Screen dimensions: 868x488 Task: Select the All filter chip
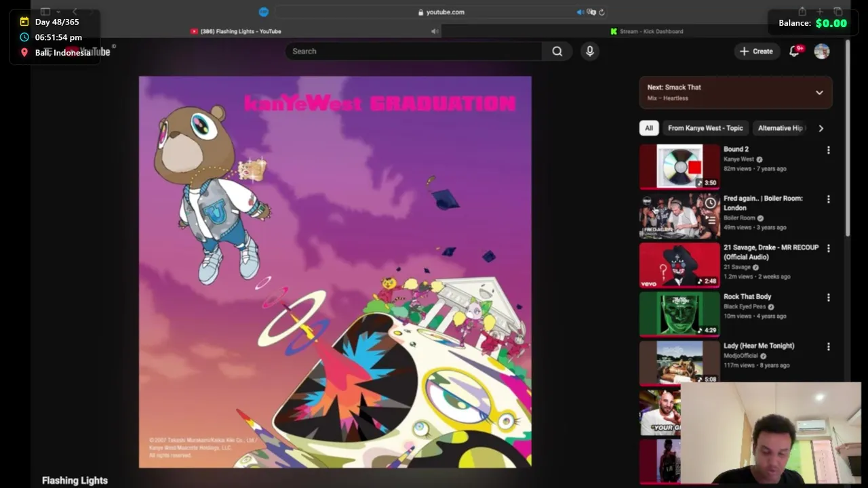pyautogui.click(x=649, y=128)
